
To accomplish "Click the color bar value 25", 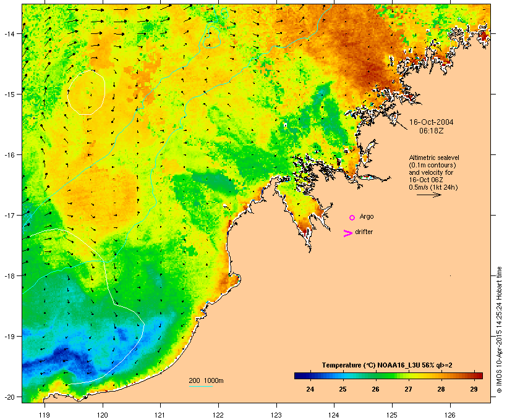I will pos(343,389).
